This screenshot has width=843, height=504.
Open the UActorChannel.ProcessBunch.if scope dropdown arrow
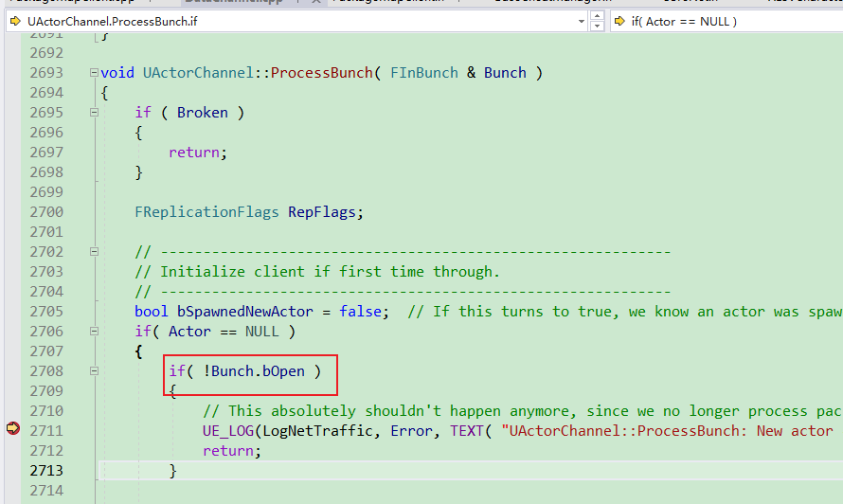point(582,22)
